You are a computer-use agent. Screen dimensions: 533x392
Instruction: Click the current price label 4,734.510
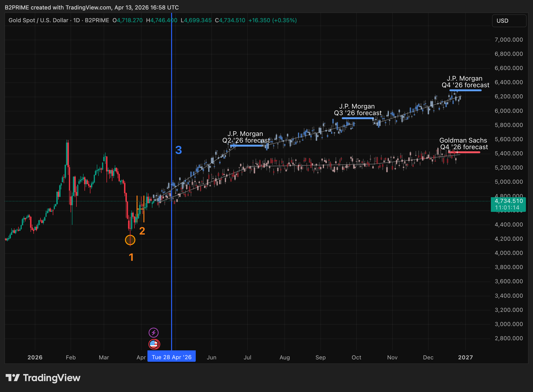click(x=509, y=204)
